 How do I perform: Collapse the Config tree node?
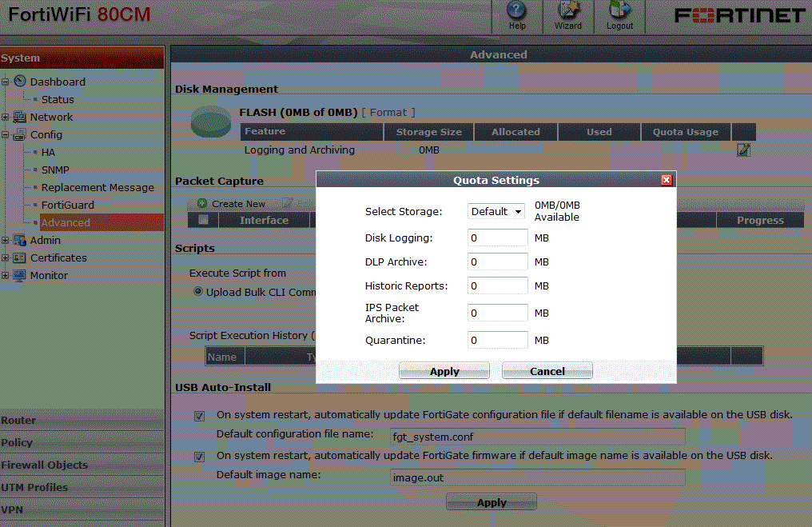5,134
